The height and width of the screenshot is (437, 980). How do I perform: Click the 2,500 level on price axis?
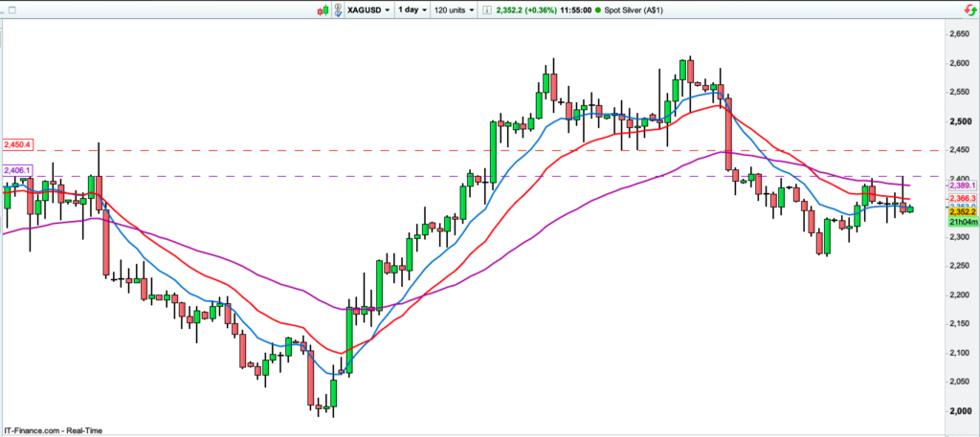958,121
